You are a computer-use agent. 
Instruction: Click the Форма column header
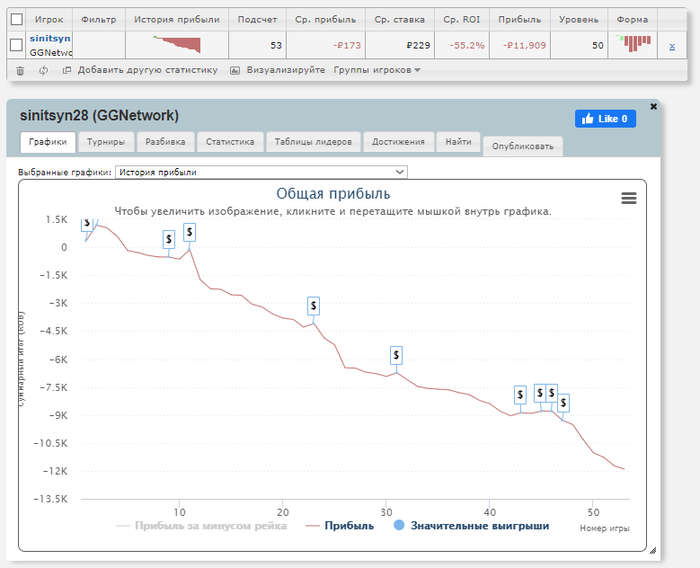click(632, 20)
